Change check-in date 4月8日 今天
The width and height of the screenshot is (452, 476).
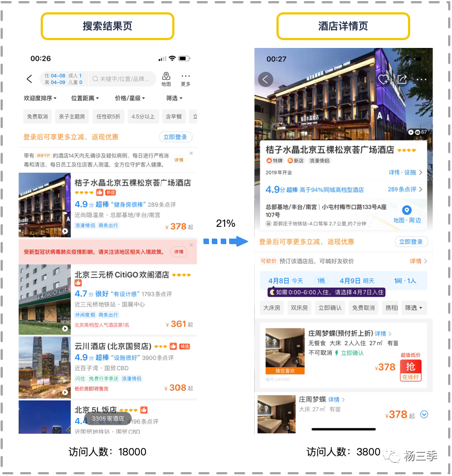[x=285, y=281]
